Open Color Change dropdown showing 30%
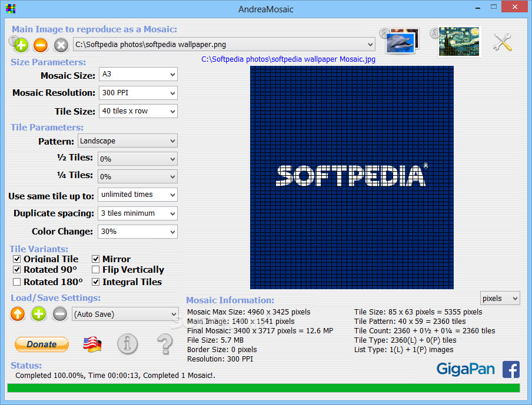Viewport: 532px width, 405px height. coord(137,232)
